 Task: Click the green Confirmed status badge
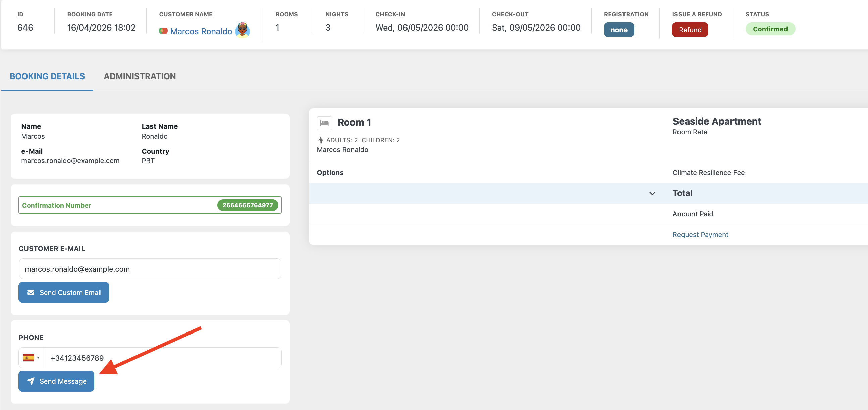point(770,29)
